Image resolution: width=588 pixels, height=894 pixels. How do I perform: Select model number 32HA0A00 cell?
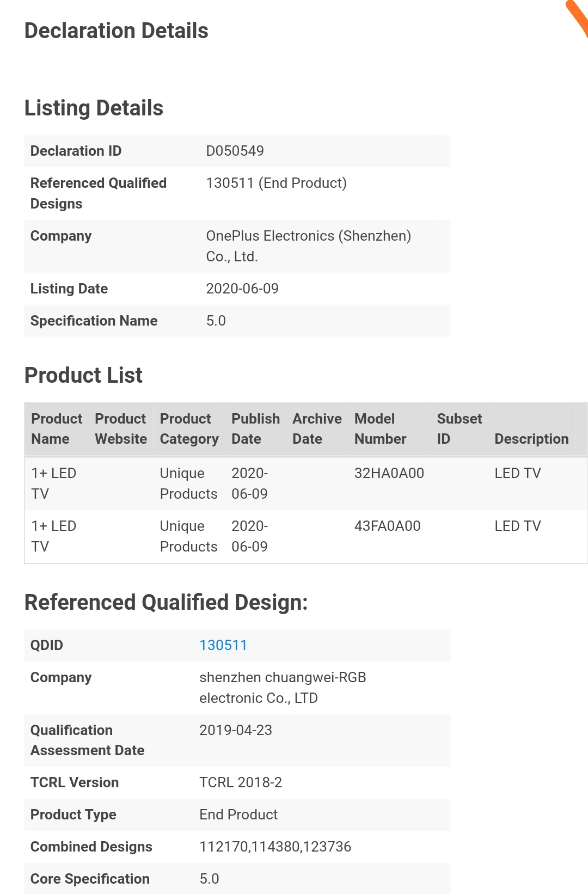[389, 473]
